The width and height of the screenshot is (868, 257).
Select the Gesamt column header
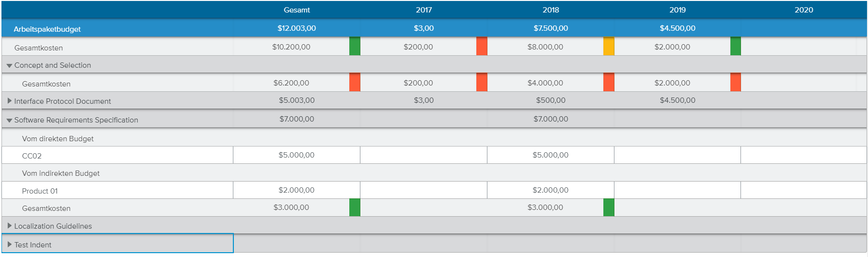[x=296, y=10]
